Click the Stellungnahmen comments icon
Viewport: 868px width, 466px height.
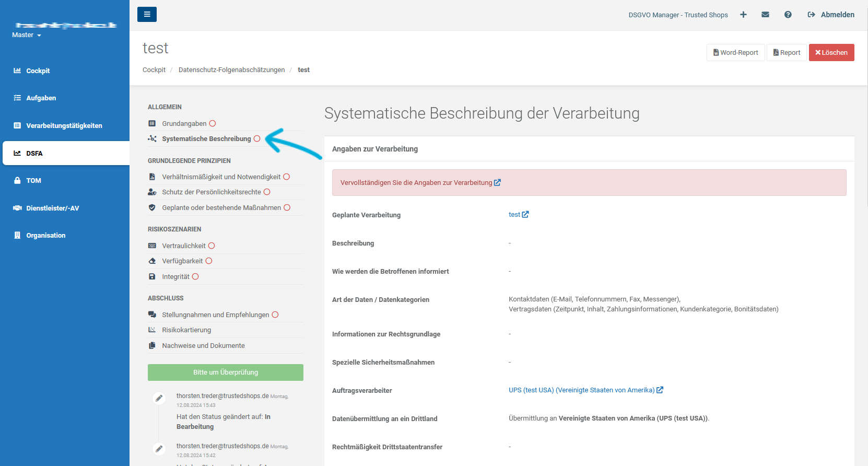tap(152, 314)
